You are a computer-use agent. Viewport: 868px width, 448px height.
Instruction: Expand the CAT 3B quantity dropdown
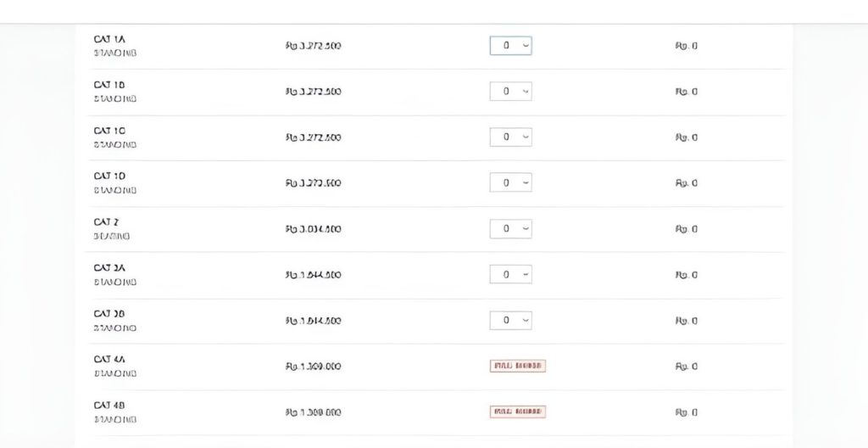(x=510, y=320)
